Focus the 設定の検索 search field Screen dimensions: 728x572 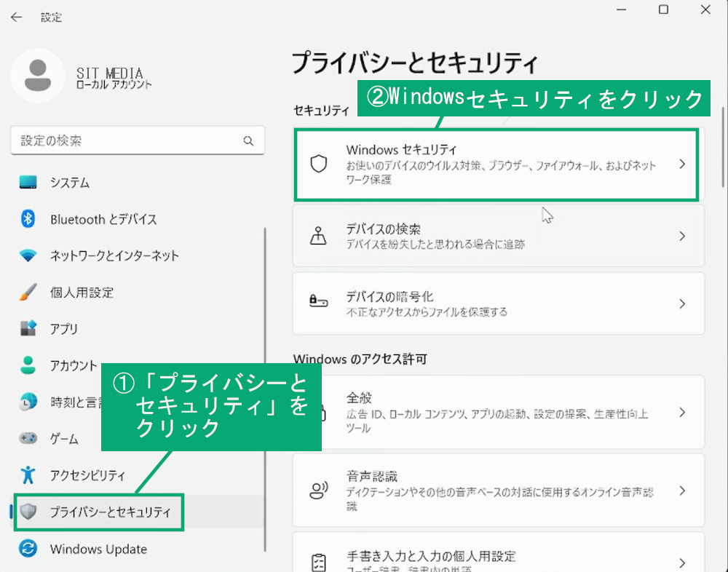click(138, 140)
